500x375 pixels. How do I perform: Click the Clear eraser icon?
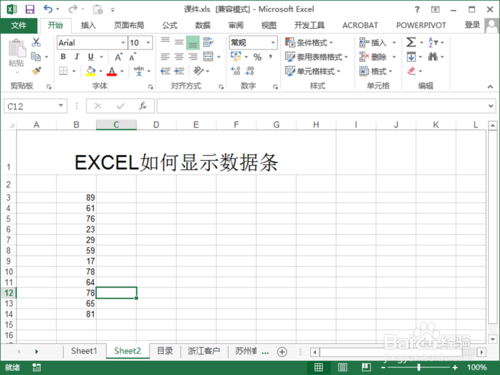[411, 71]
